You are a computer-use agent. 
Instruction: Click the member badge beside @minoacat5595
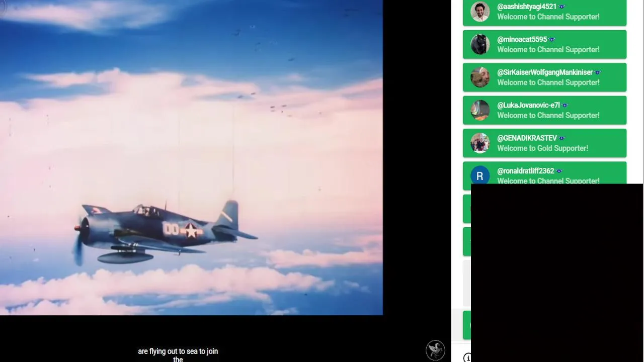(x=552, y=39)
